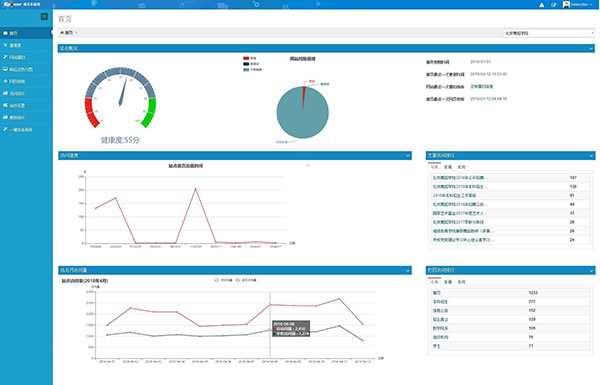
Task: Open the top article link with 167 visits
Action: (460, 178)
